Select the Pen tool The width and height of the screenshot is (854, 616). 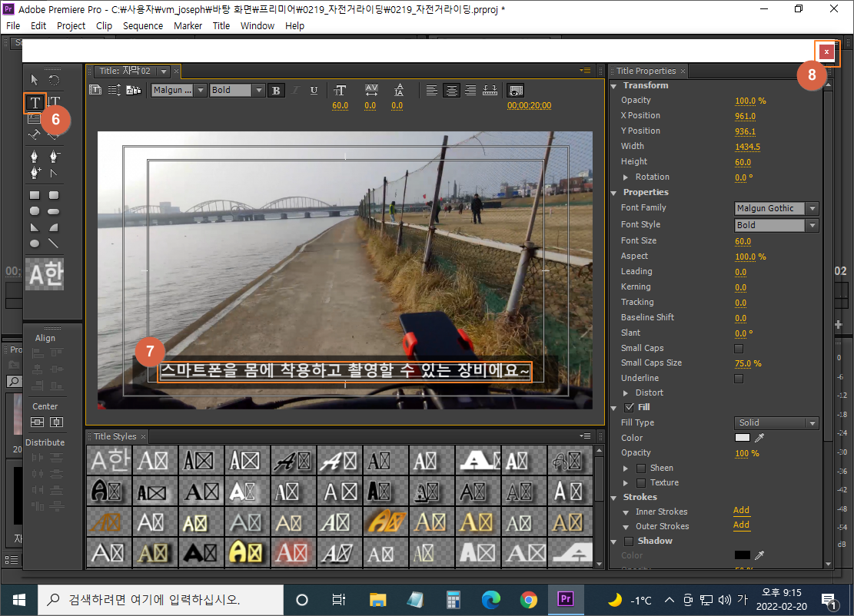[x=35, y=157]
